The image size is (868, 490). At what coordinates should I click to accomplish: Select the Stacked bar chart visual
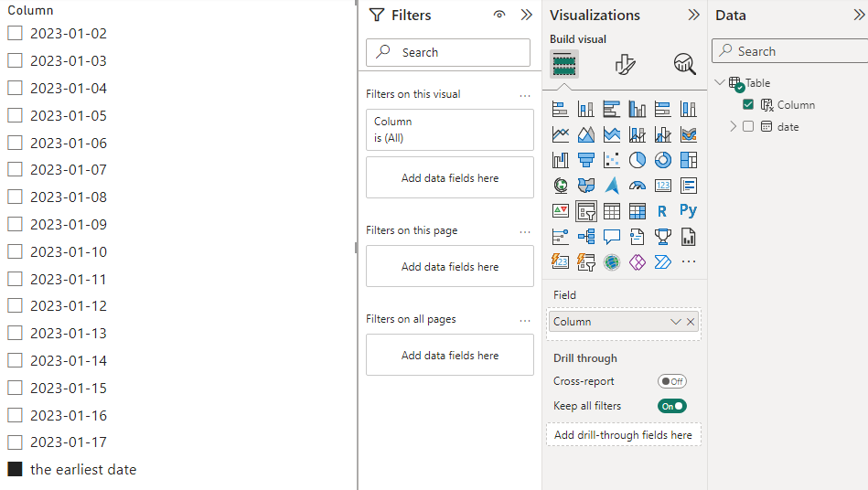click(560, 109)
